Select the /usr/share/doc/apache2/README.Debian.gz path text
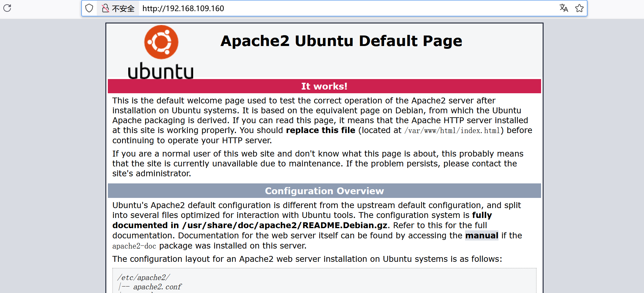Screen dimensions: 644x293 285,225
